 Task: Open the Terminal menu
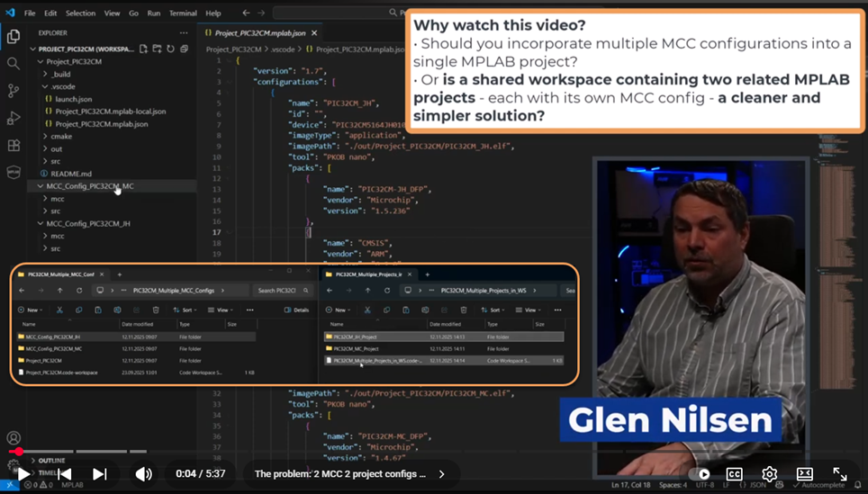pyautogui.click(x=183, y=13)
